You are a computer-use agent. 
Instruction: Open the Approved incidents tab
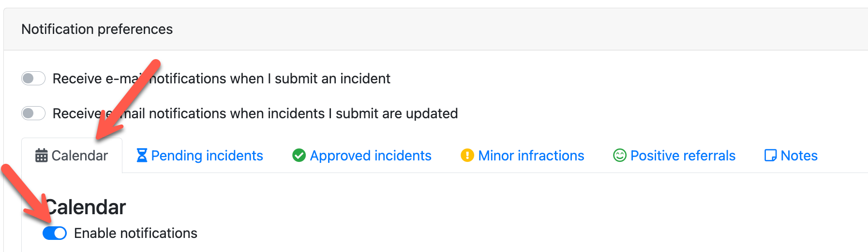[371, 156]
